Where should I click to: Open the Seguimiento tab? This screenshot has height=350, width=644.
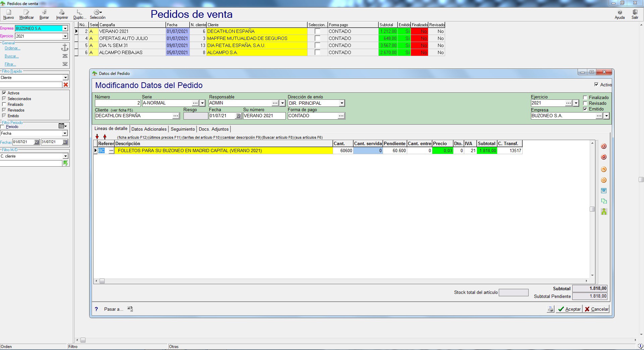(x=183, y=129)
